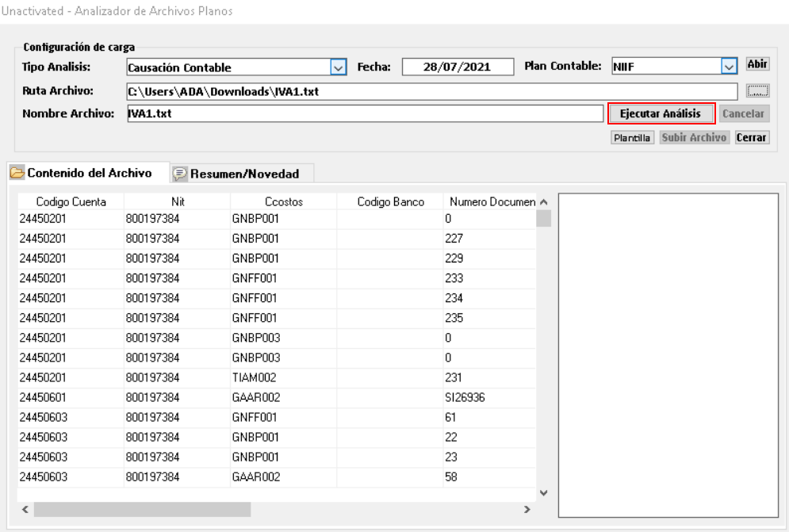The height and width of the screenshot is (532, 789).
Task: Click the Ejecutar Análisis button
Action: click(x=661, y=114)
